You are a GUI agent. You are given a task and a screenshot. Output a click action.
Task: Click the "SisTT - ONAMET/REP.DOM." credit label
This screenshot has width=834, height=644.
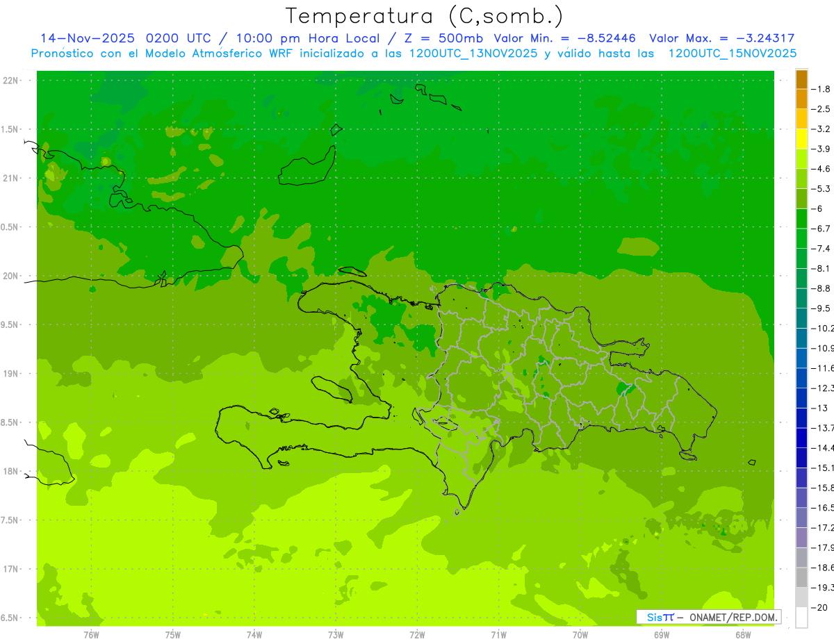tap(709, 617)
